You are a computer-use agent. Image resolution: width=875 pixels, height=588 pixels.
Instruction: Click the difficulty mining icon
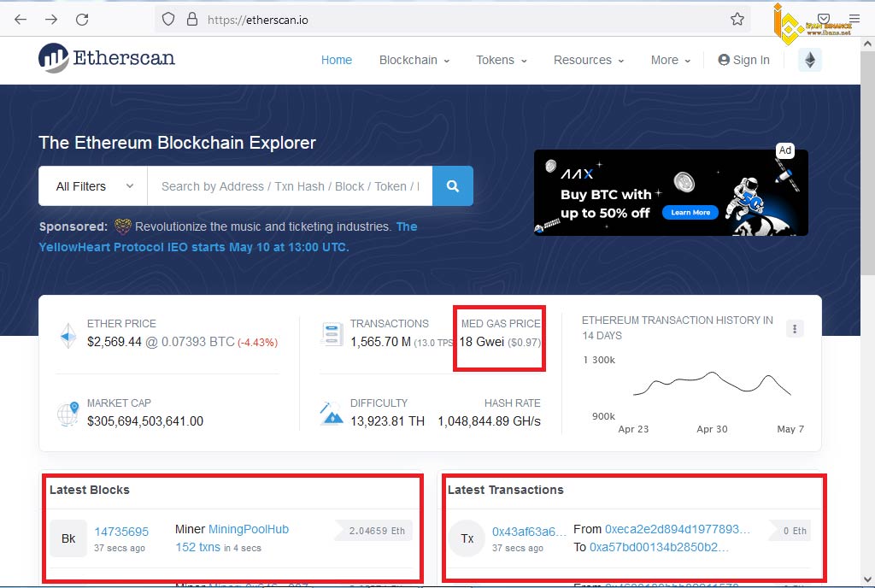click(332, 414)
